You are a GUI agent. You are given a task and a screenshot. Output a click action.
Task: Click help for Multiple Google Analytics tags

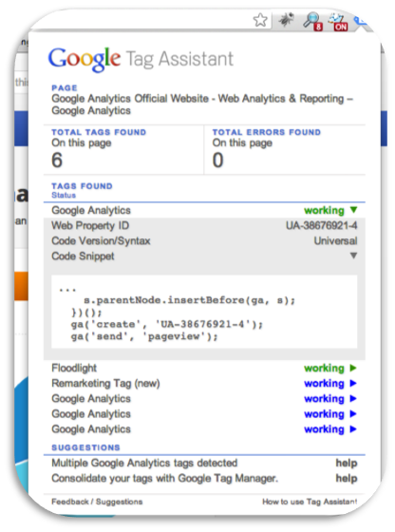tap(347, 464)
